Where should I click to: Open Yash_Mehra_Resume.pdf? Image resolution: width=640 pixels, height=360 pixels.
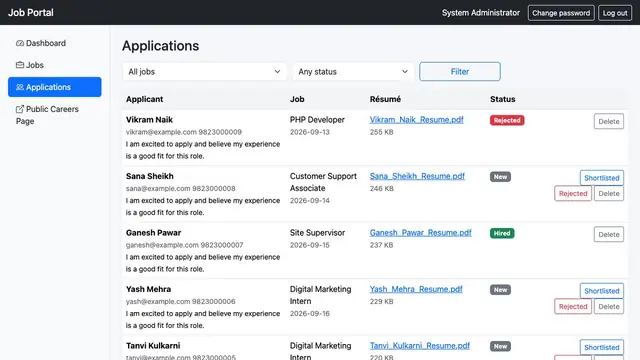[416, 289]
